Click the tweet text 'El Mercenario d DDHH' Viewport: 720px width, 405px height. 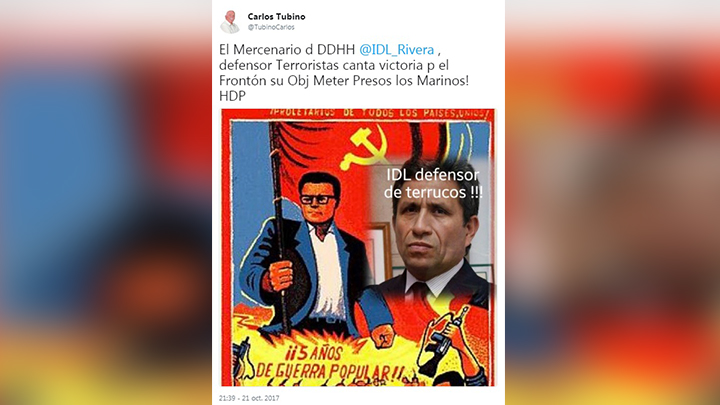click(287, 49)
